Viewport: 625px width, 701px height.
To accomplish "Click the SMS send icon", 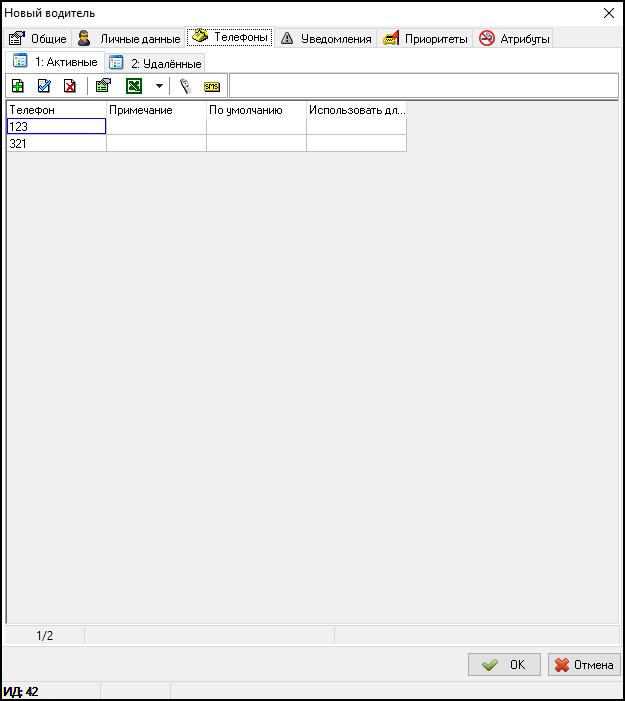I will point(211,86).
